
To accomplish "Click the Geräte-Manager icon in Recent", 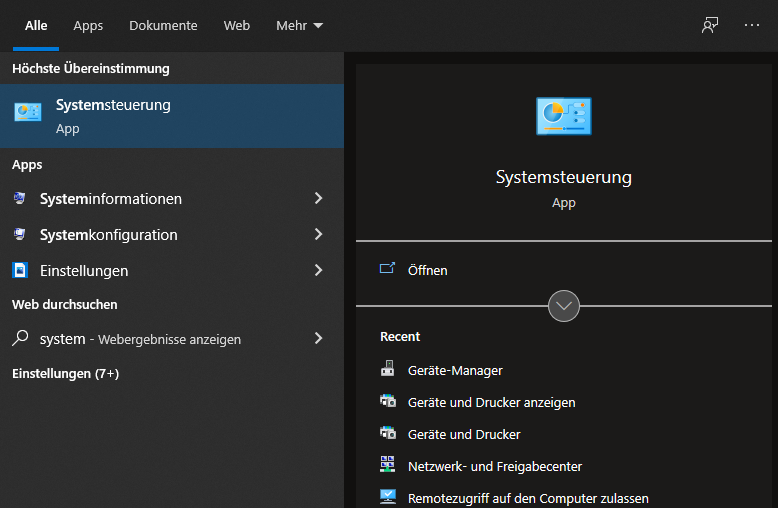I will pyautogui.click(x=388, y=370).
